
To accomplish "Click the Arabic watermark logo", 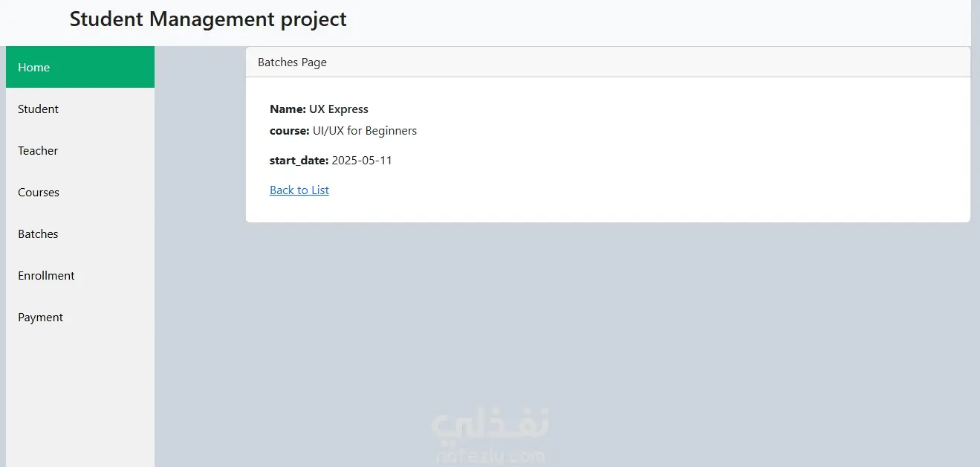I will pyautogui.click(x=490, y=424).
